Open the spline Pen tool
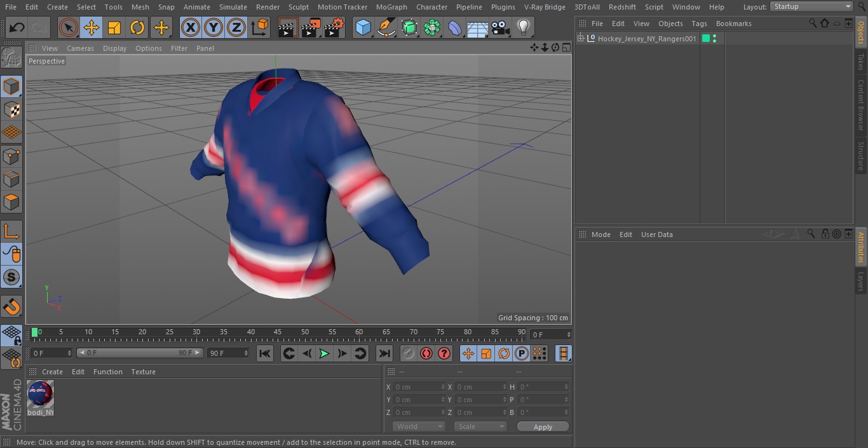 tap(386, 27)
